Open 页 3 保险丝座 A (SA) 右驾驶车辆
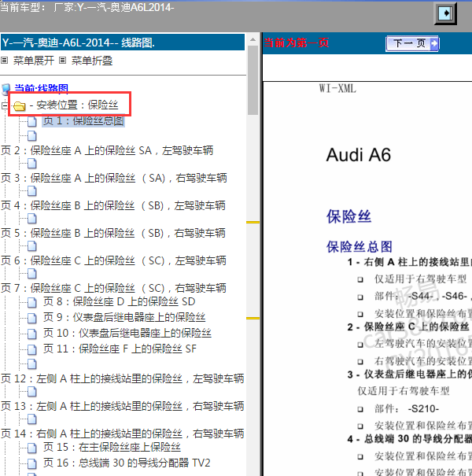 pyautogui.click(x=114, y=178)
